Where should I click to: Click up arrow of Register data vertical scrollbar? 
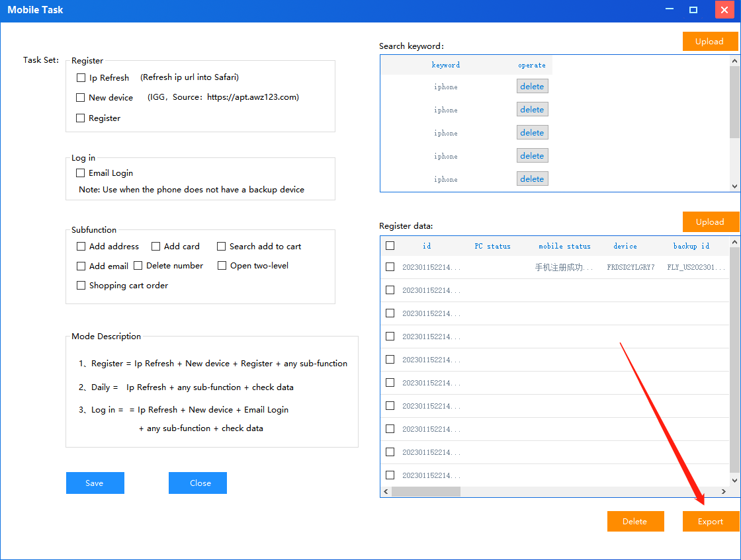[x=734, y=242]
